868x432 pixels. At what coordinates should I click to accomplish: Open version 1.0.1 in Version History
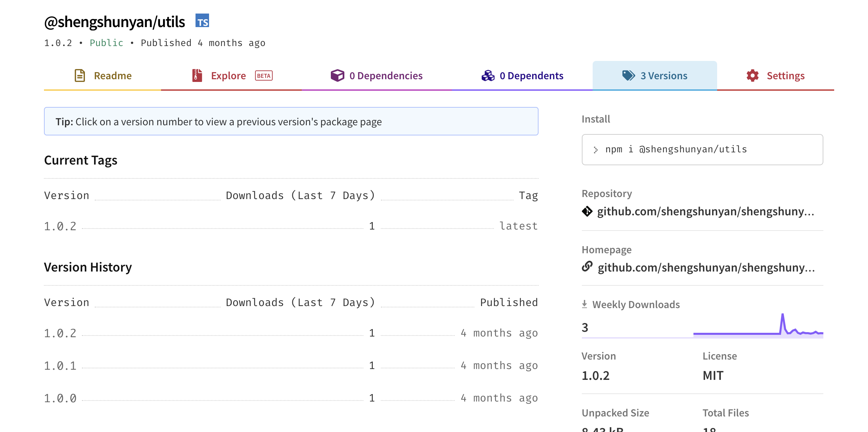pos(60,366)
